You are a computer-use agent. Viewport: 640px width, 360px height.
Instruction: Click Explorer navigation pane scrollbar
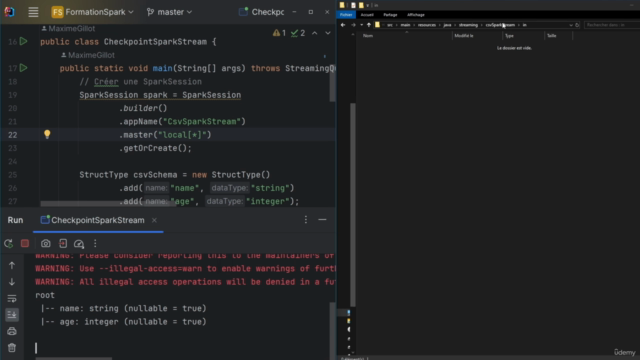(x=353, y=204)
